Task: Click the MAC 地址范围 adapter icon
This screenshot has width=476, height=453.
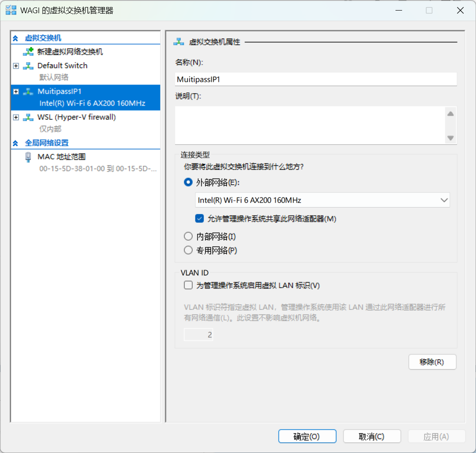Action: pyautogui.click(x=28, y=157)
